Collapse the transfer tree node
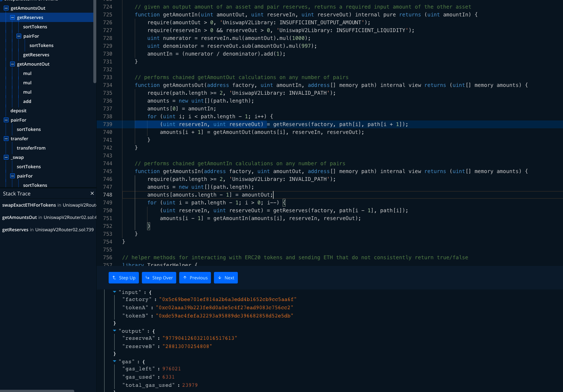The width and height of the screenshot is (563, 392). 6,139
